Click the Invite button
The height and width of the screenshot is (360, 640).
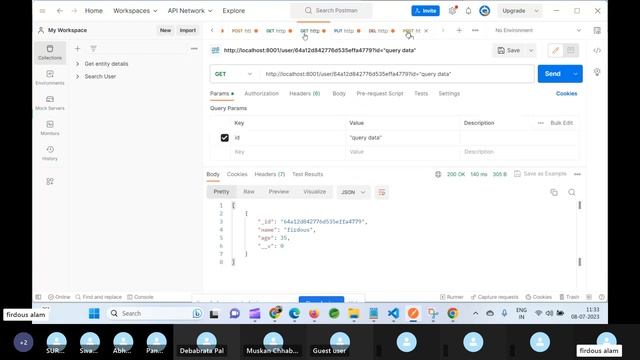click(x=425, y=11)
